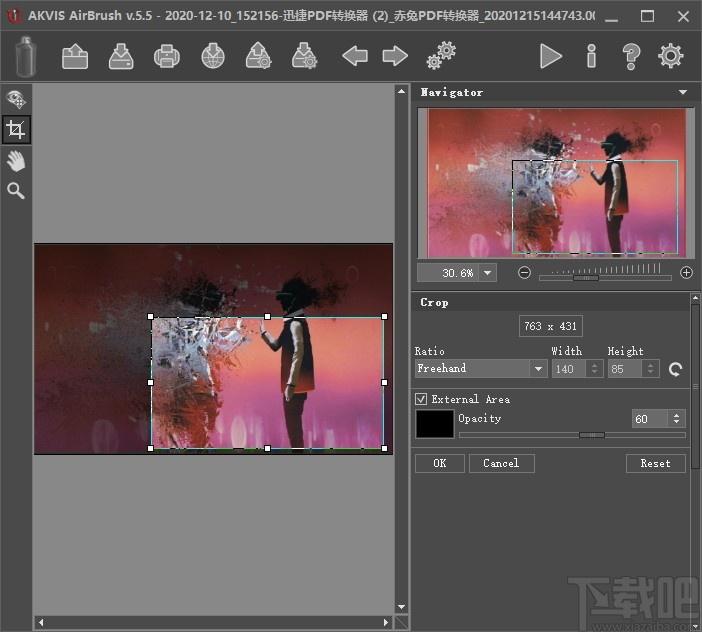Click the crop frame top-left handle
The image size is (702, 632).
pyautogui.click(x=150, y=316)
